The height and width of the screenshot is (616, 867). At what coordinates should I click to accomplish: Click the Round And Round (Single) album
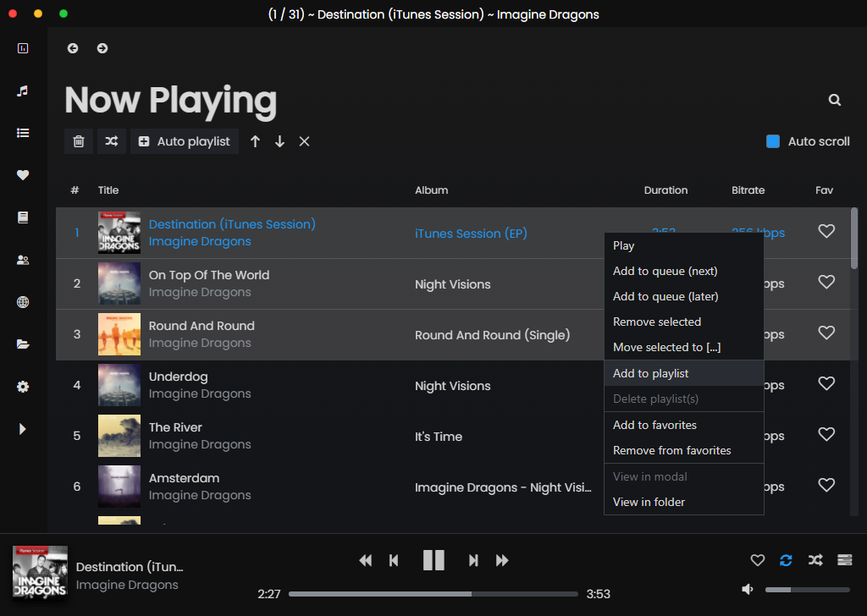tap(492, 335)
